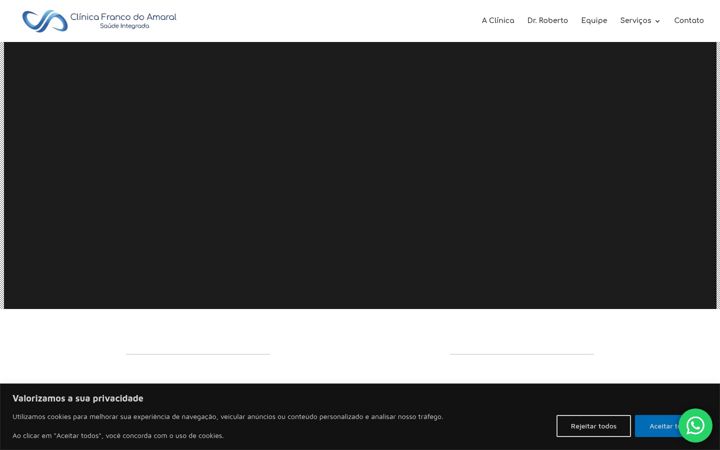Viewport: 720px width, 450px height.
Task: Go to the Dr. Roberto page
Action: pyautogui.click(x=547, y=21)
